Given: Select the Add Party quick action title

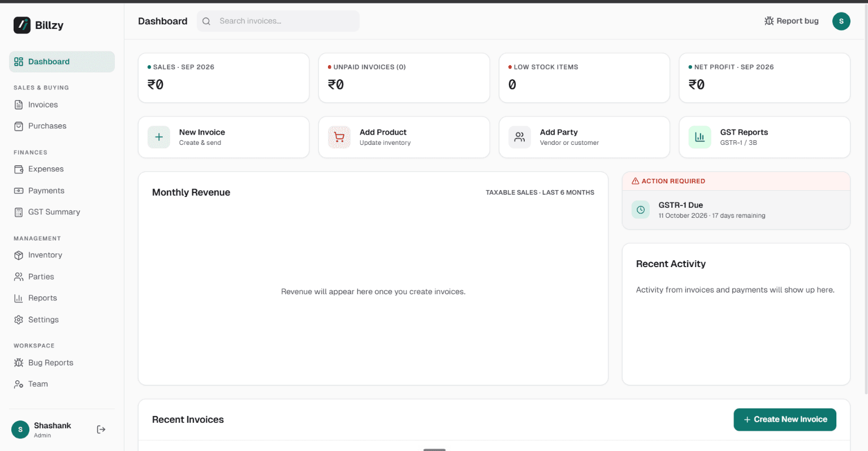Looking at the screenshot, I should pos(559,132).
